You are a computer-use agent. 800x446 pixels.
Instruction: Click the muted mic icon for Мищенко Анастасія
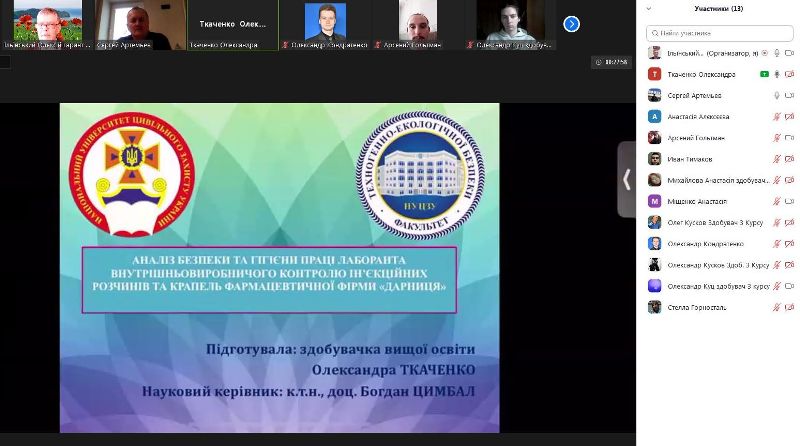tap(776, 201)
